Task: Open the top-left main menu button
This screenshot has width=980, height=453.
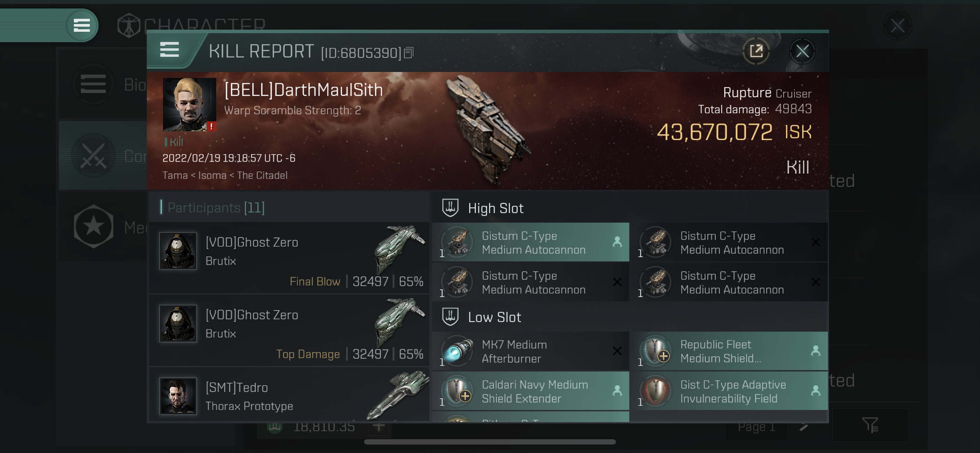Action: (x=81, y=25)
